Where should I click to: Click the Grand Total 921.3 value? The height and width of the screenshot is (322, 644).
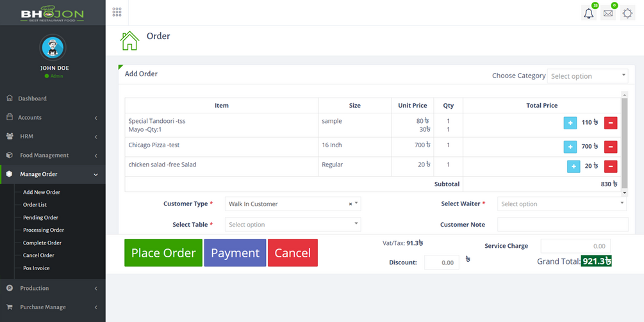[597, 261]
